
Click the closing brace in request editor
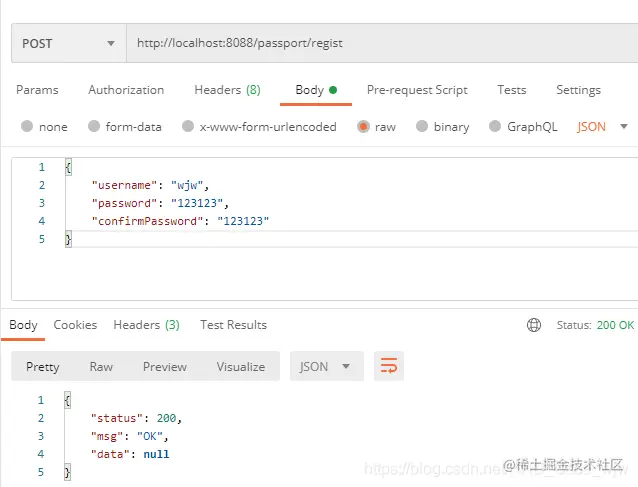(68, 239)
